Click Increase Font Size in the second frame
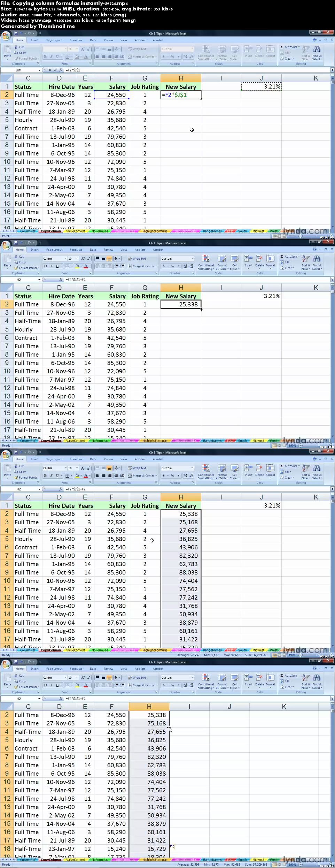This screenshot has height=868, width=335. point(83,259)
